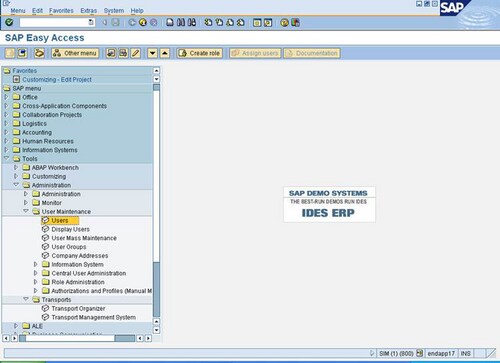Click the Cancel icon in standard toolbar
The height and width of the screenshot is (363, 500).
(153, 22)
